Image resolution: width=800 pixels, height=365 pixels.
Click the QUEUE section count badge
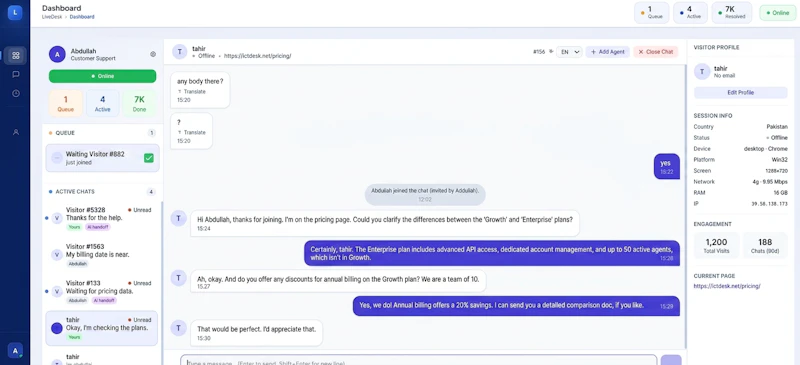point(152,133)
